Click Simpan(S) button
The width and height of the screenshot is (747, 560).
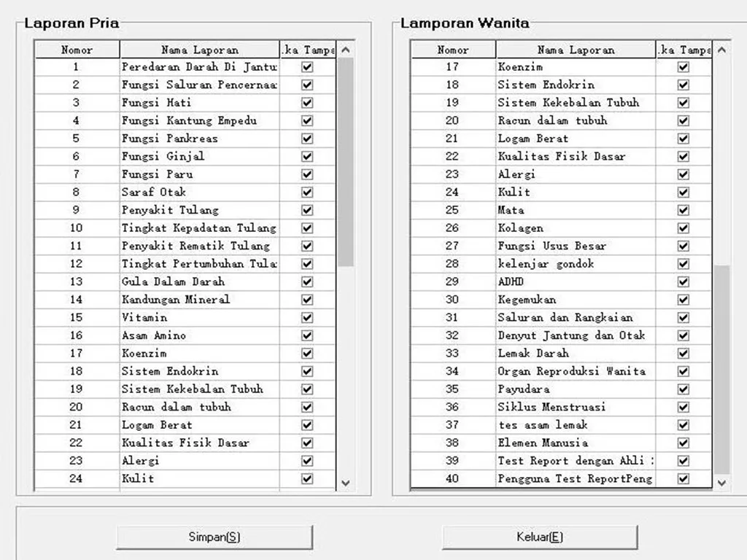(x=214, y=537)
